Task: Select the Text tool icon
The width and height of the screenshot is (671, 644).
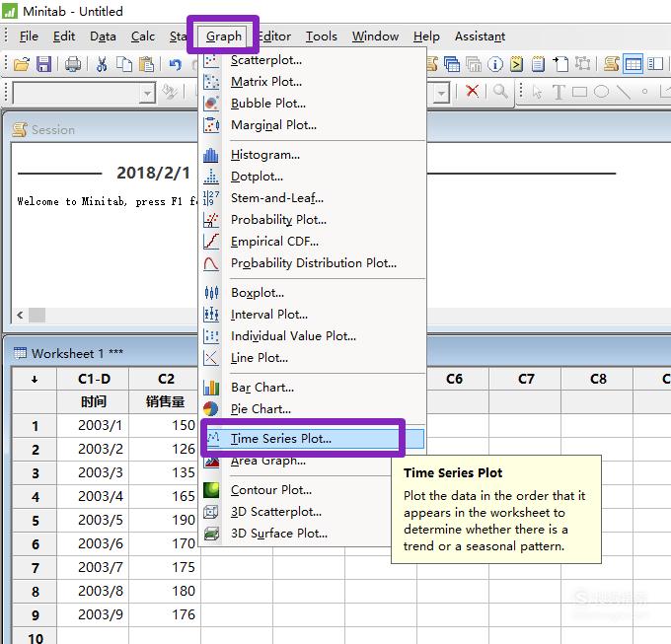Action: coord(559,92)
